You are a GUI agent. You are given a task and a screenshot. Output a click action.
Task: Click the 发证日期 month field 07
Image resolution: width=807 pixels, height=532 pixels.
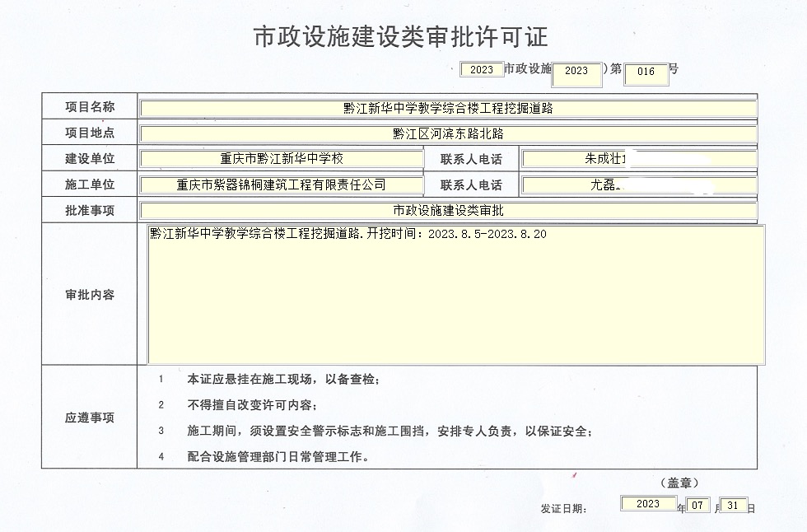697,506
